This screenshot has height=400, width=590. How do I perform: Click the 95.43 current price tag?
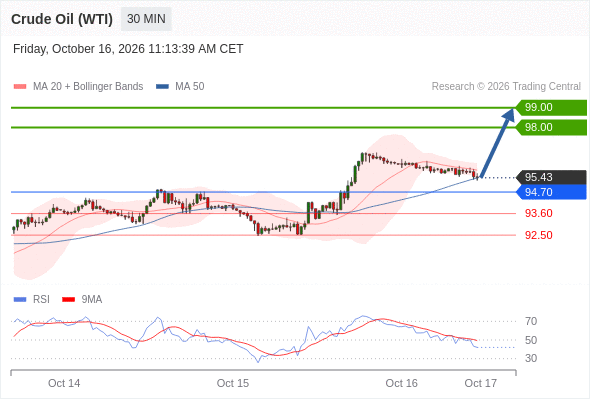point(551,177)
